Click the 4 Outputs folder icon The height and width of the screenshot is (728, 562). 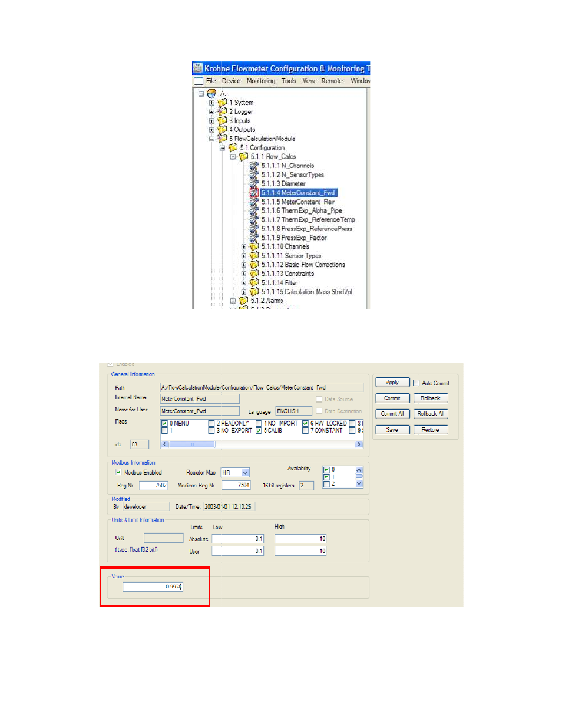(222, 130)
